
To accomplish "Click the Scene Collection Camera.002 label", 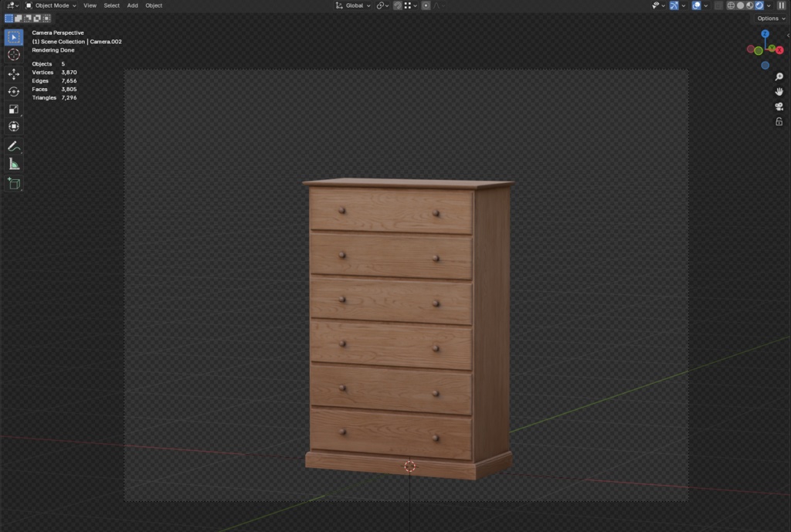I will point(76,42).
